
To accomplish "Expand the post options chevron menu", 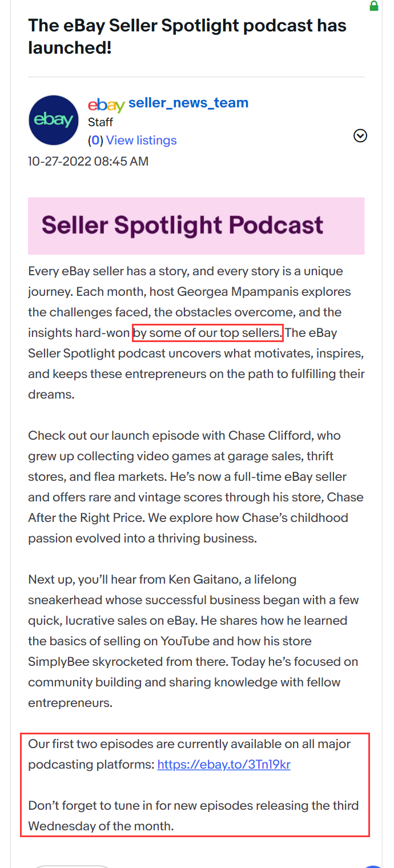I will pyautogui.click(x=360, y=136).
